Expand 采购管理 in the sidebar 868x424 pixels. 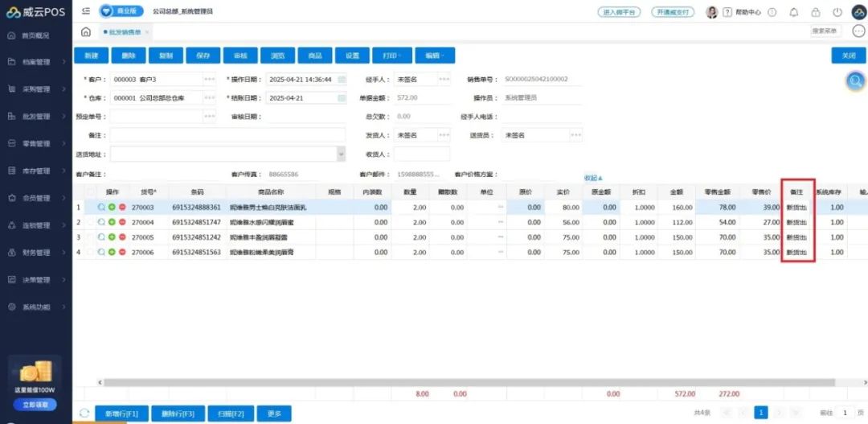click(36, 89)
